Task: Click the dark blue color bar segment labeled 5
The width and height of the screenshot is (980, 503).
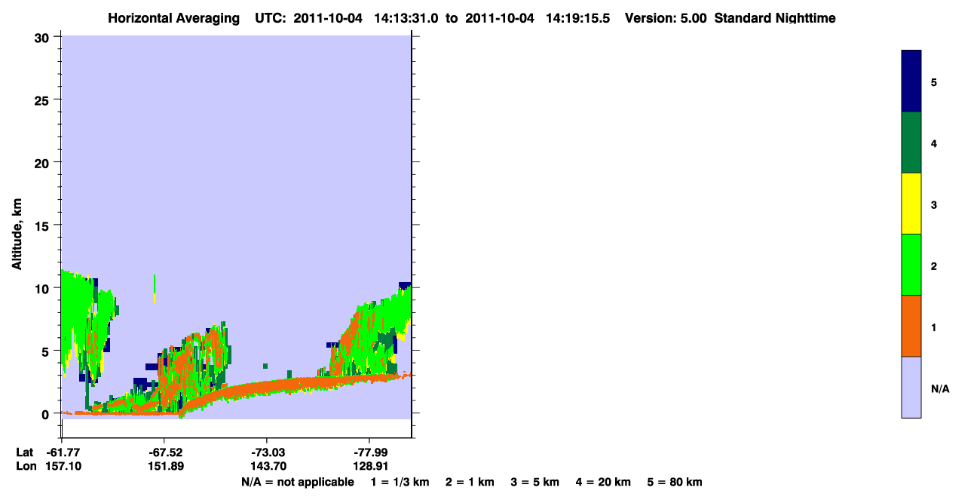Action: 911,81
